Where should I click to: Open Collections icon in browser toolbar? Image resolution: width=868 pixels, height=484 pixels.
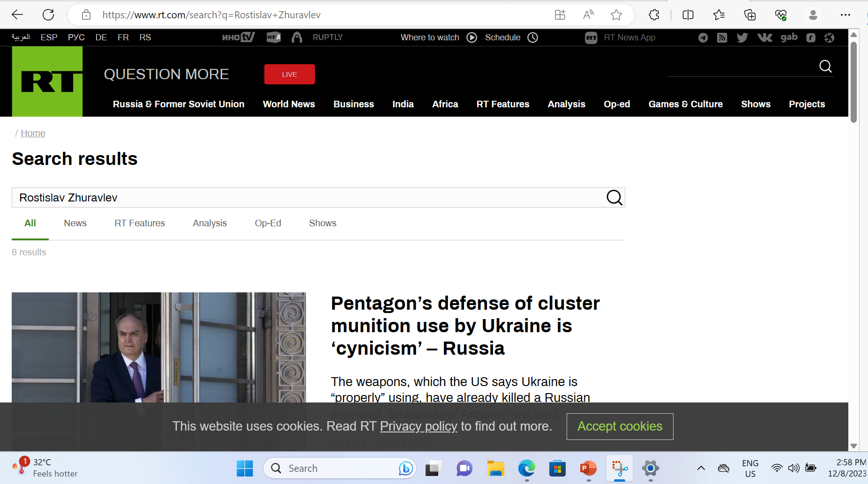[750, 15]
